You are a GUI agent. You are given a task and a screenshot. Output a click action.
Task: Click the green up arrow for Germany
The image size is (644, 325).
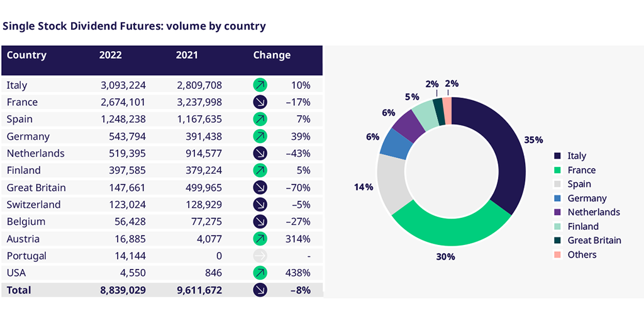260,136
